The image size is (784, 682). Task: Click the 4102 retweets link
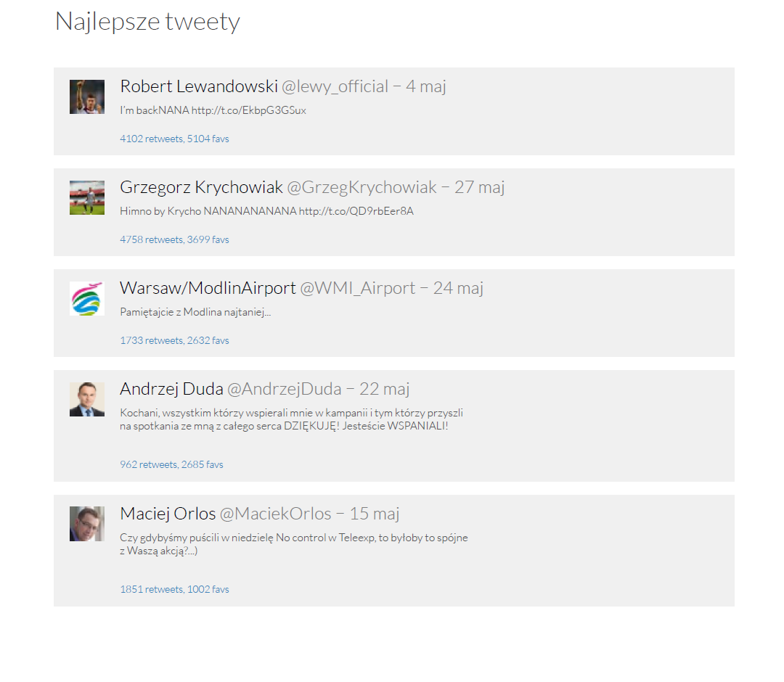[152, 138]
